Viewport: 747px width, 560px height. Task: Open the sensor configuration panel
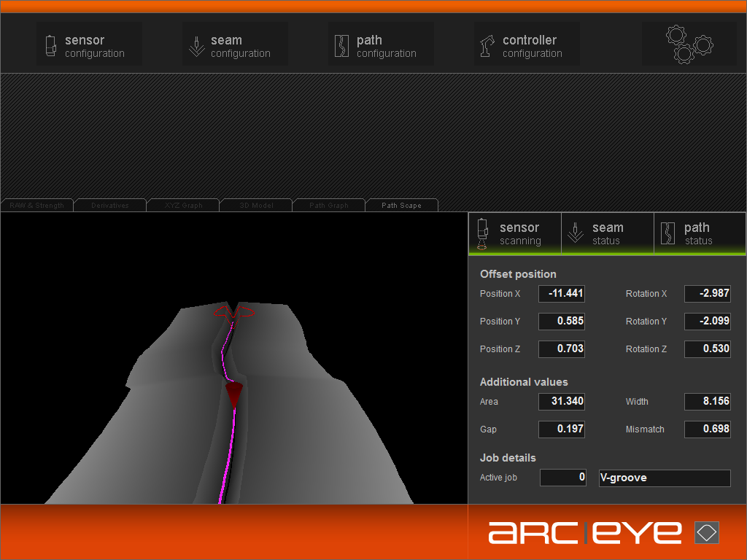[89, 45]
